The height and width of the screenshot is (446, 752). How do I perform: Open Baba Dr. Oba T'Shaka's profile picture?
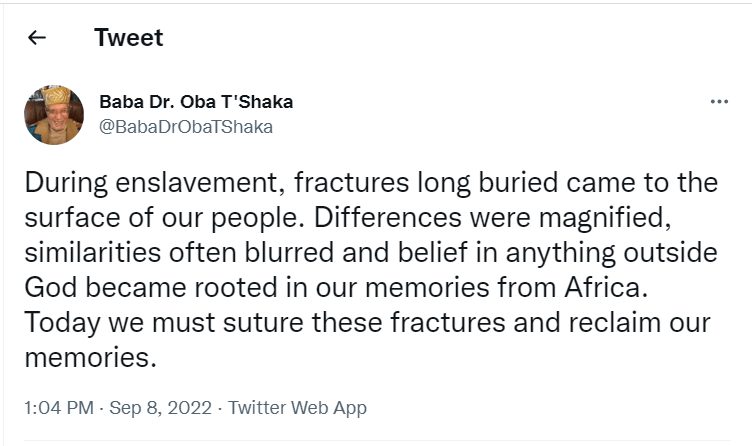(54, 114)
